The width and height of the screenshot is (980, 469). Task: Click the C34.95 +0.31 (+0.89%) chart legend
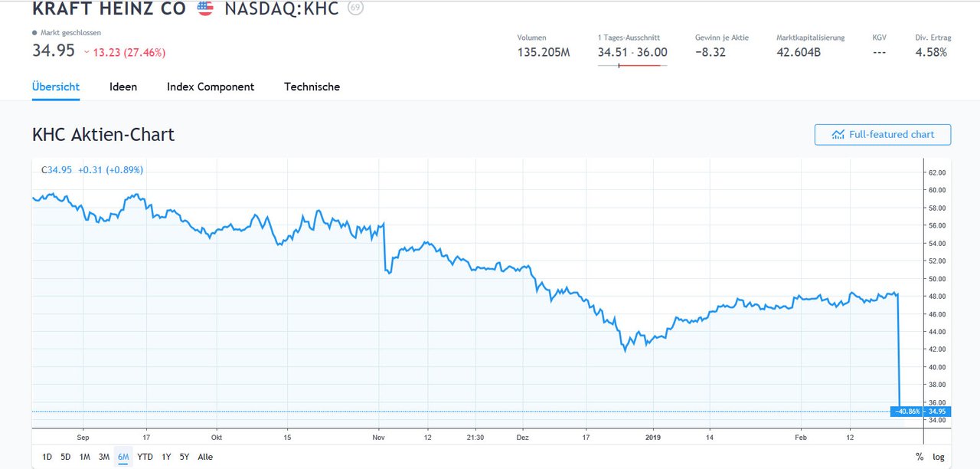tap(92, 170)
